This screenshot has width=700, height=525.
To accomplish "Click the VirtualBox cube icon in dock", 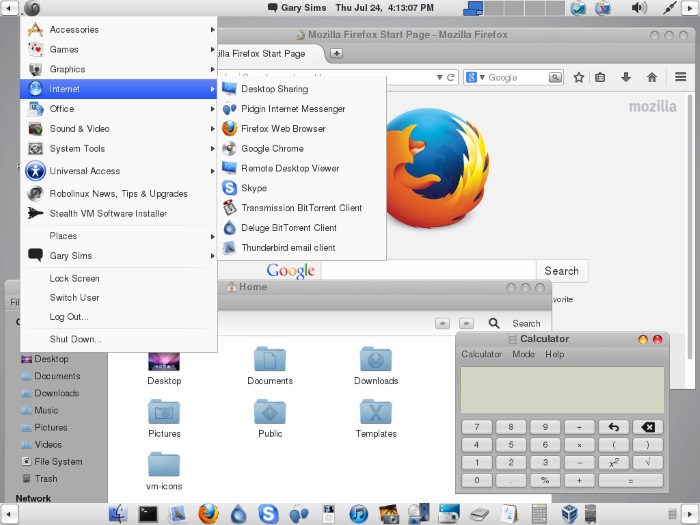I will (x=569, y=513).
